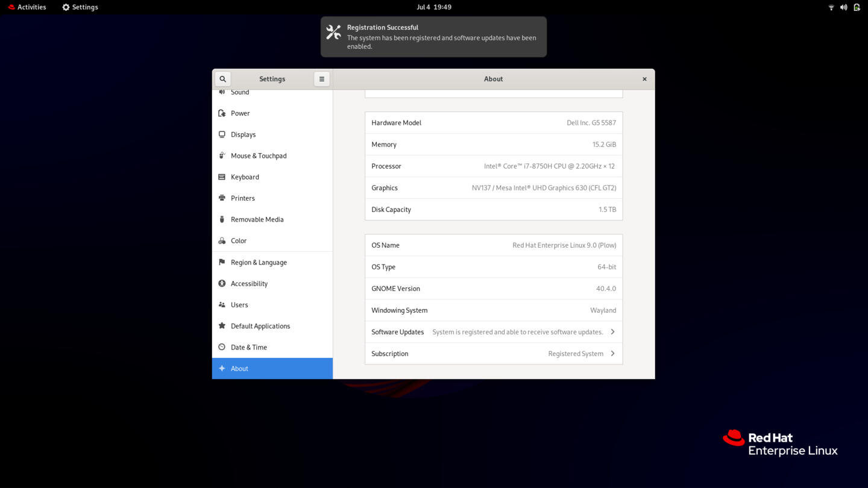
Task: Open the Settings hamburger menu
Action: pyautogui.click(x=322, y=79)
